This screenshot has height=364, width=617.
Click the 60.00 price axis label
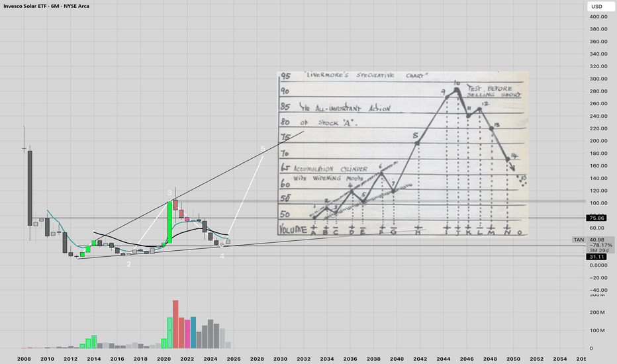tap(596, 228)
